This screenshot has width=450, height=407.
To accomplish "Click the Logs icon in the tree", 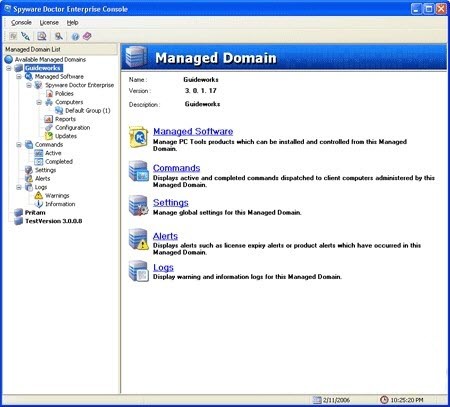I will pyautogui.click(x=29, y=187).
